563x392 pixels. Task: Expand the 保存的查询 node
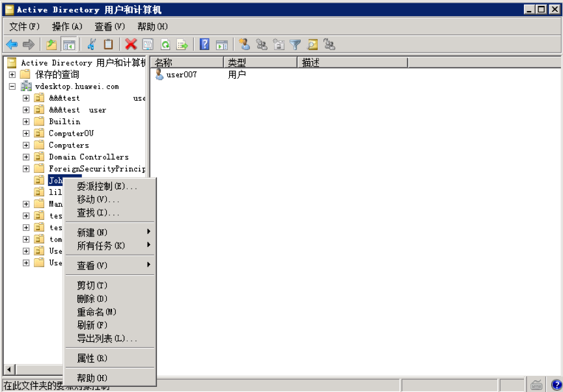[x=12, y=75]
